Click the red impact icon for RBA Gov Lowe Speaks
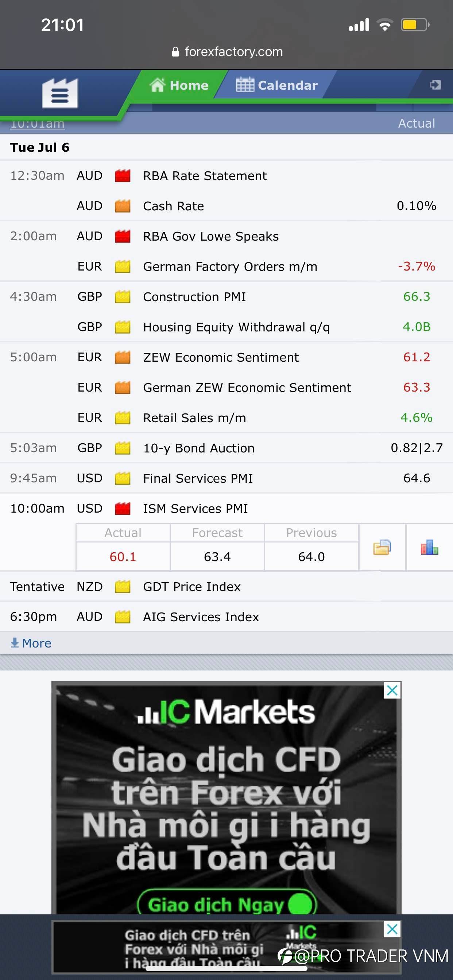This screenshot has height=980, width=453. tap(123, 236)
